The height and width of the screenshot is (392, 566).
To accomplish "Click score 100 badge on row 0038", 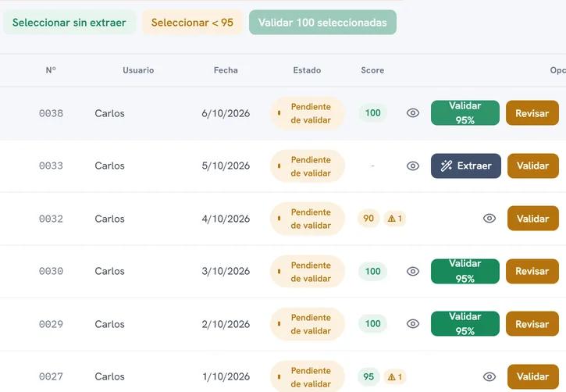I will point(373,113).
